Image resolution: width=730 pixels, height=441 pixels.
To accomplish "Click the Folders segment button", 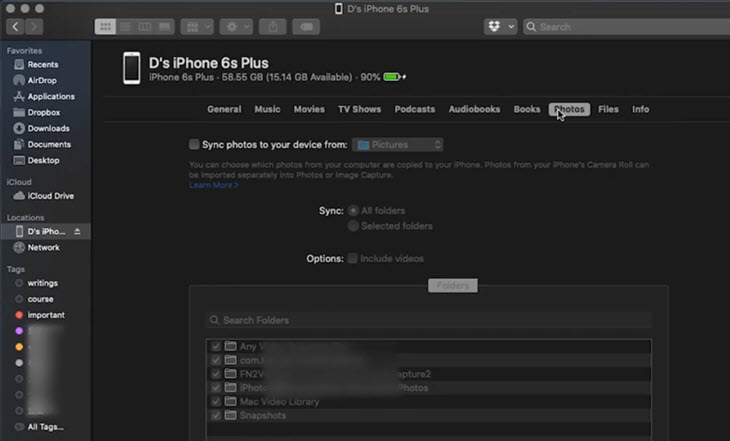I will tap(453, 285).
